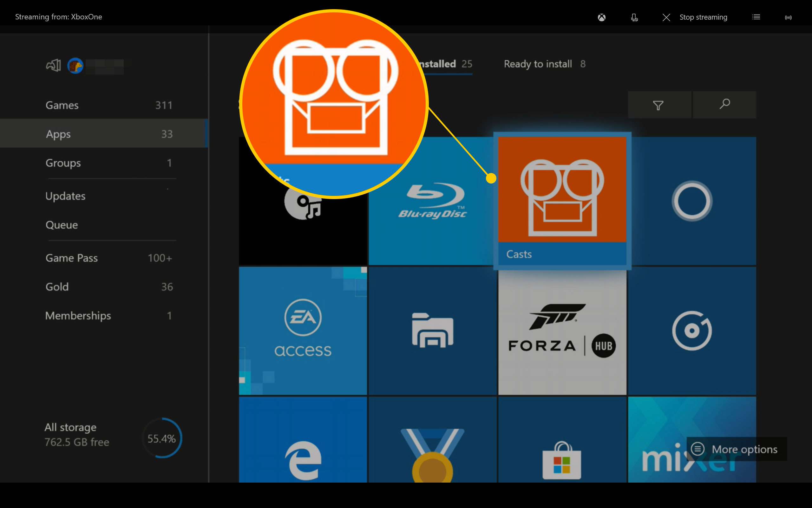812x508 pixels.
Task: Switch to the Ready to install tab
Action: pyautogui.click(x=545, y=64)
